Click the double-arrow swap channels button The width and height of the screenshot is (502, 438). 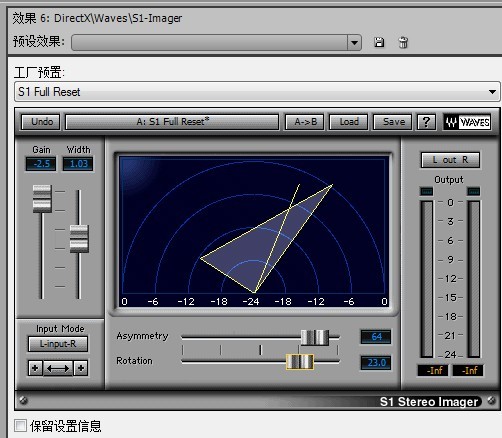(x=58, y=368)
